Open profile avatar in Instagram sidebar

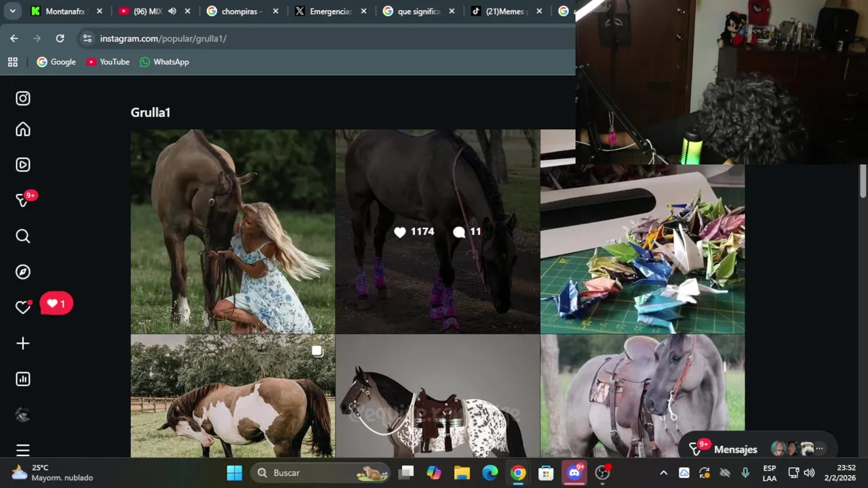coord(23,415)
